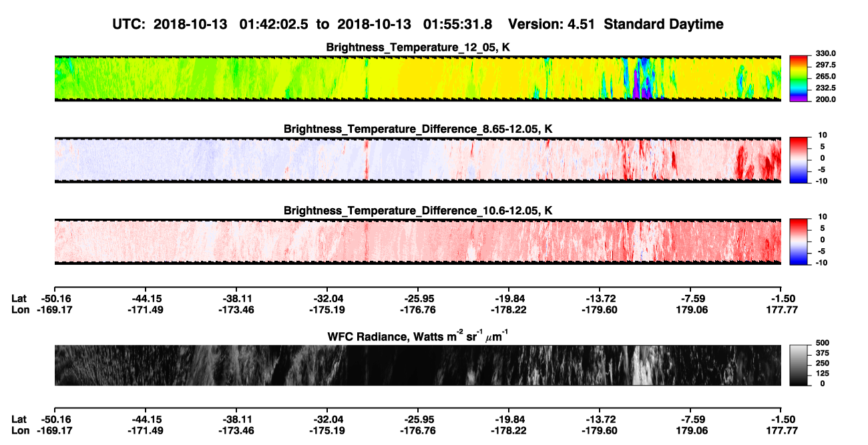
Task: Click the 'Lat' axis label beneath the WFC panel
Action: pos(19,419)
